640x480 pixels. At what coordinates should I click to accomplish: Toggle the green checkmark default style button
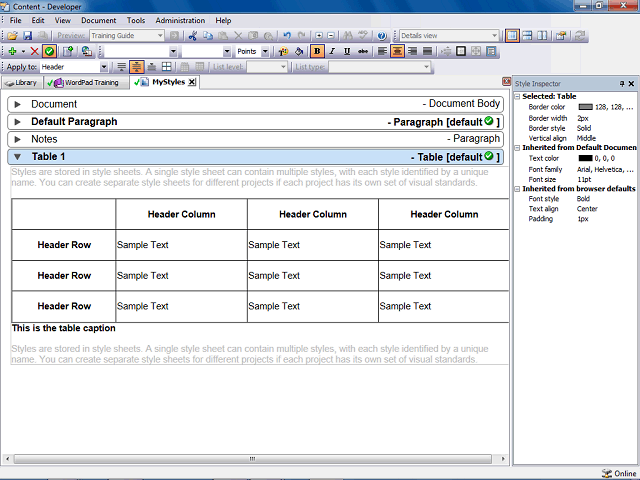(x=49, y=51)
